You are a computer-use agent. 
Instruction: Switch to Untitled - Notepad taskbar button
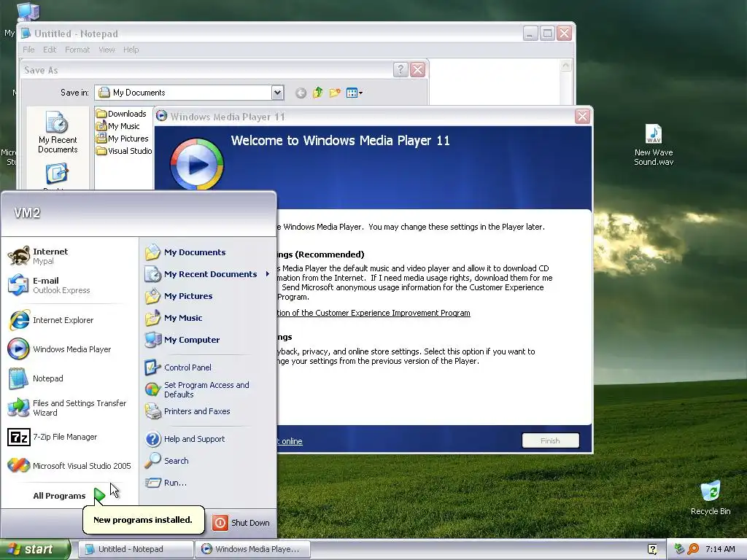135,550
